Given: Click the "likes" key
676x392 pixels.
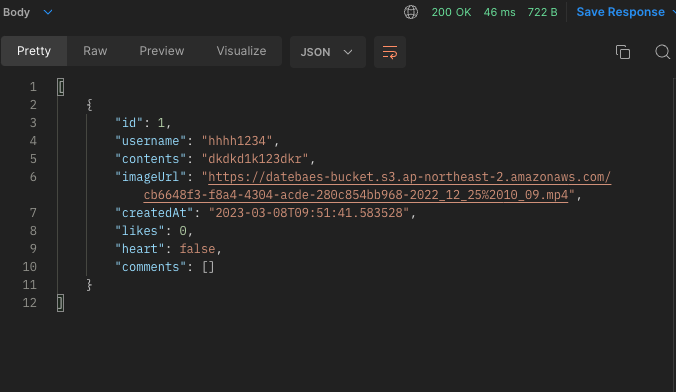Looking at the screenshot, I should pos(140,231).
